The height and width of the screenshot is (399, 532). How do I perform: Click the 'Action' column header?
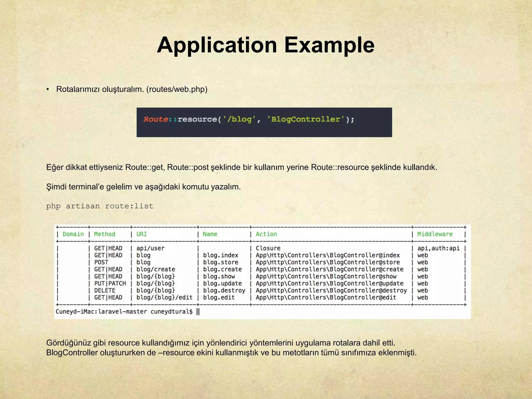[266, 234]
